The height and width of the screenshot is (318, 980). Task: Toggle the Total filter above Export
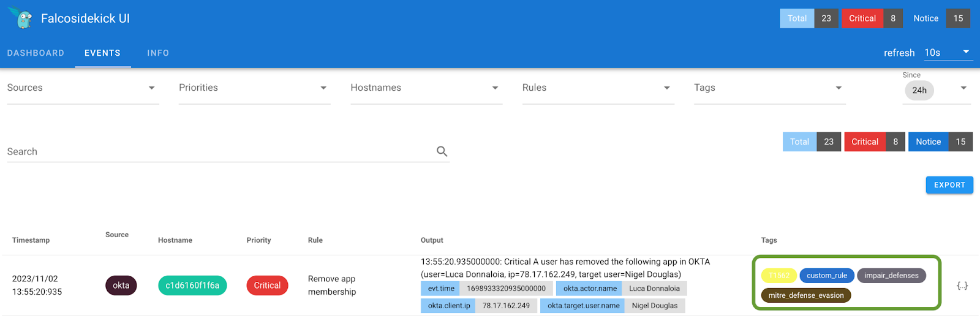pyautogui.click(x=799, y=142)
